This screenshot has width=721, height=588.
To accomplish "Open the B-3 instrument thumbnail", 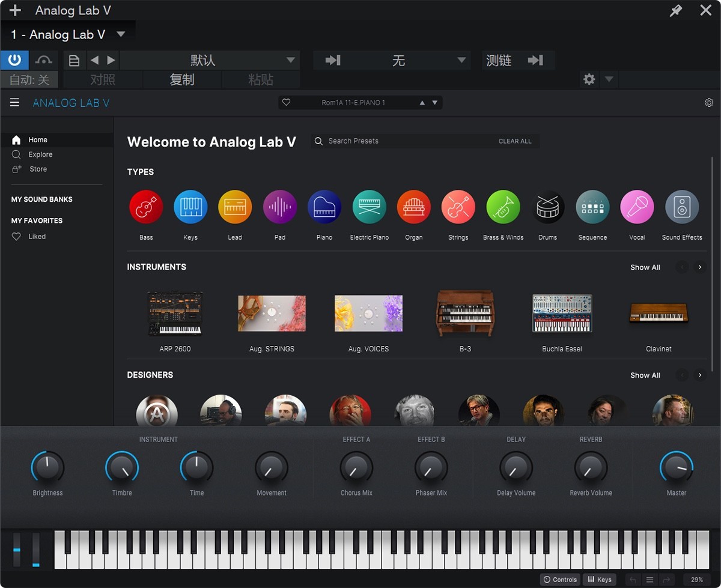I will tap(465, 313).
